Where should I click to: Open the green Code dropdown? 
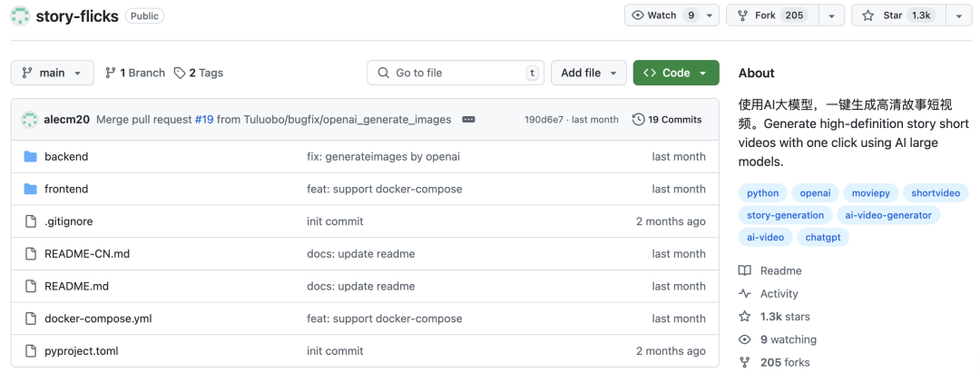click(x=675, y=73)
